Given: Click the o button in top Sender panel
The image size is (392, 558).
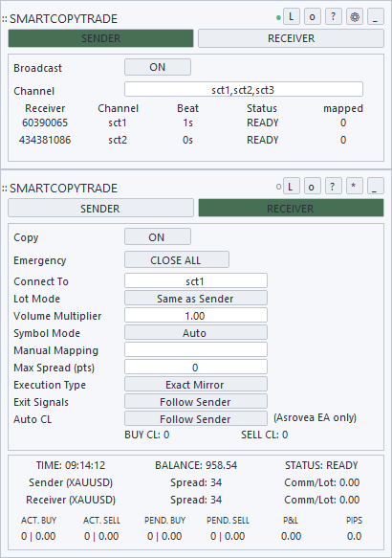Looking at the screenshot, I should (313, 16).
